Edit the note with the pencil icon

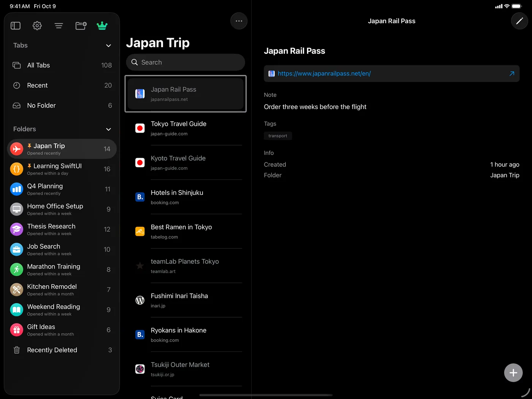[x=519, y=21]
